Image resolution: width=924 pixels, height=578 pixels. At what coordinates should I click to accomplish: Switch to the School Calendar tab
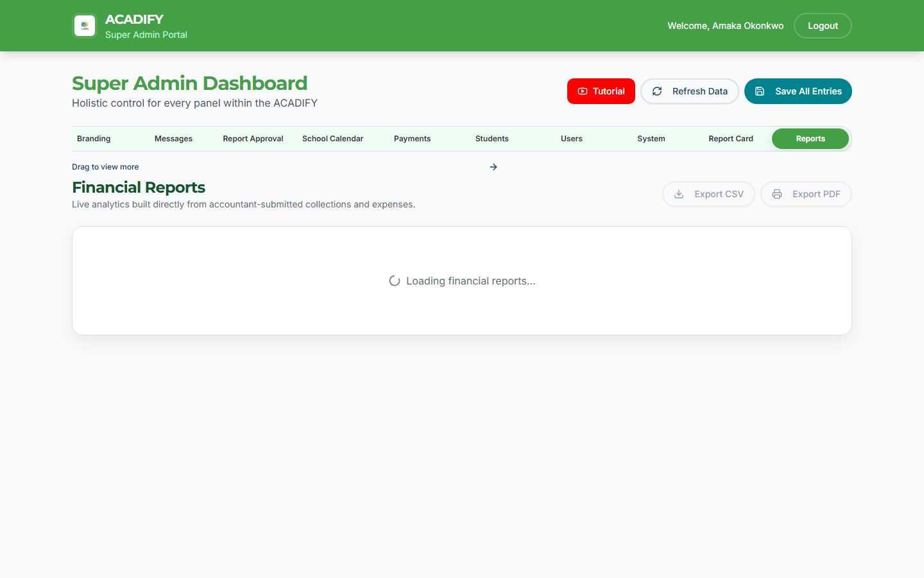332,138
